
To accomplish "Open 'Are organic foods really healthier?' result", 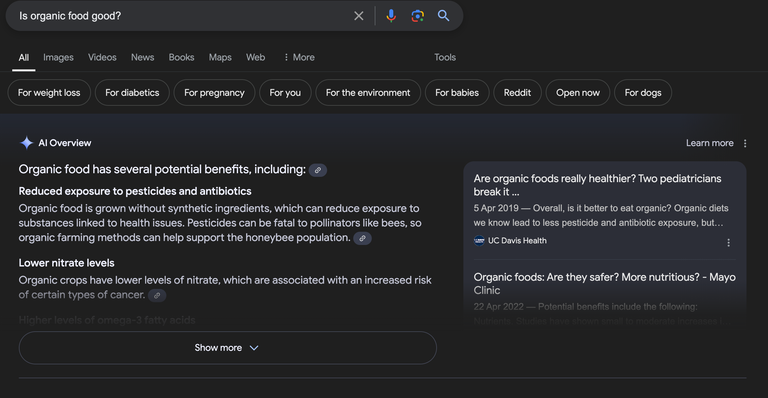I will click(597, 185).
